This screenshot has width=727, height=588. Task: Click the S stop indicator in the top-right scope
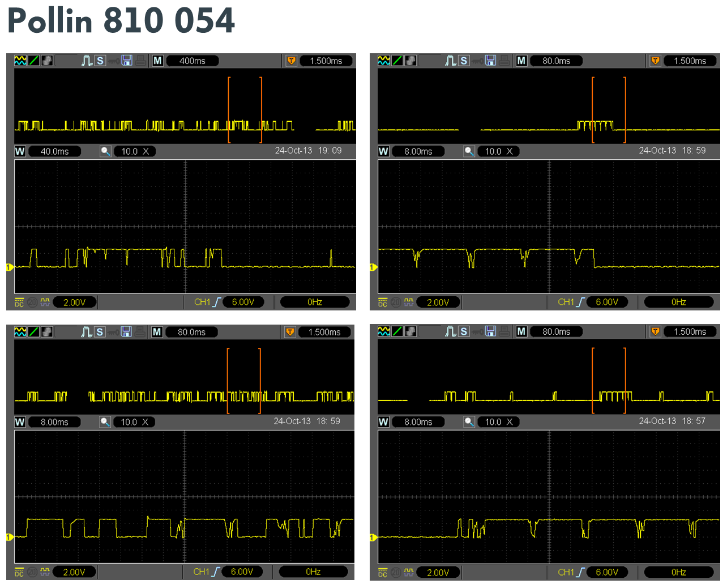464,61
